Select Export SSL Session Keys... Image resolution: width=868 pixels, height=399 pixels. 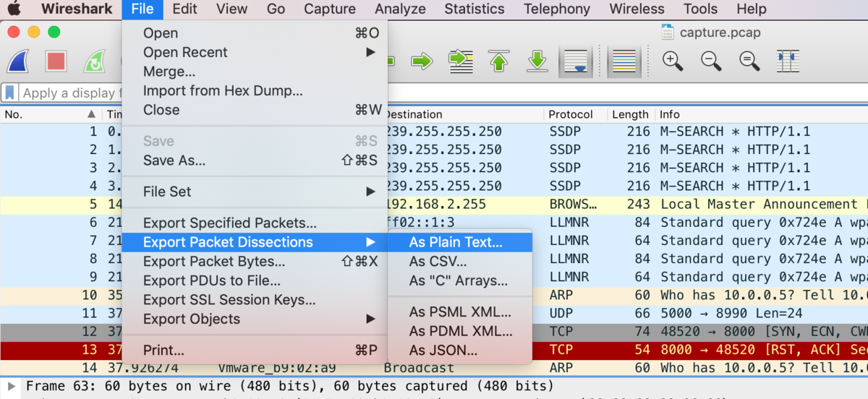click(255, 300)
